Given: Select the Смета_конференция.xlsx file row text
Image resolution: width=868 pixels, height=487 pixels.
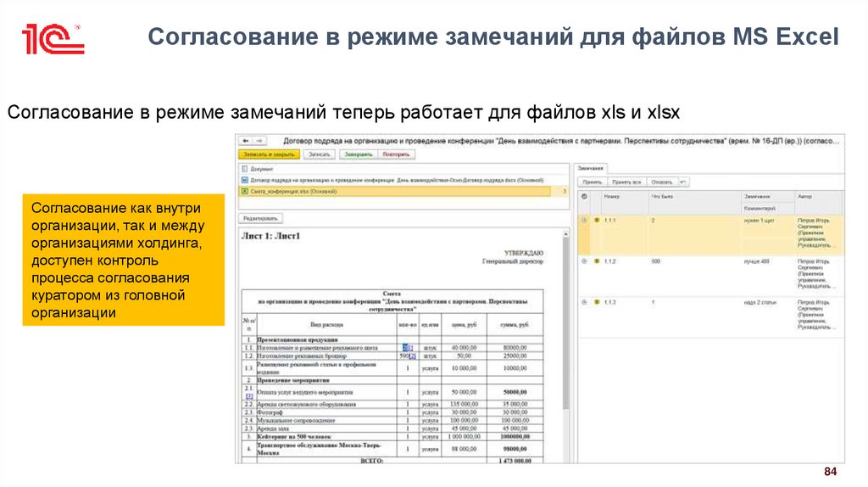Looking at the screenshot, I should click(293, 191).
